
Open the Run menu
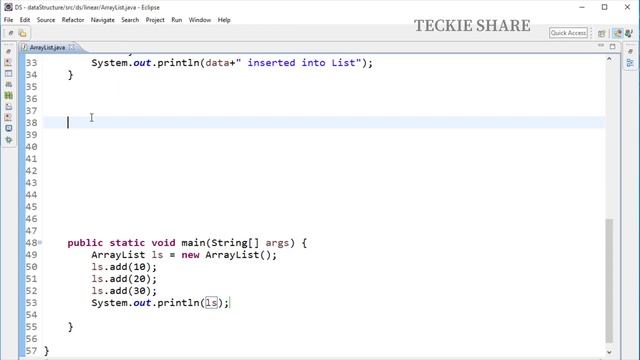[176, 20]
